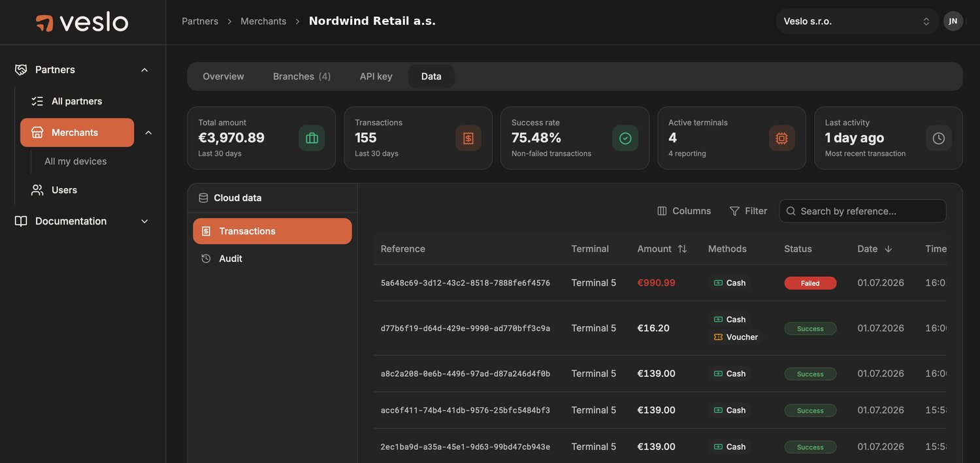The width and height of the screenshot is (980, 463).
Task: Click the red Failed status badge
Action: tap(810, 283)
